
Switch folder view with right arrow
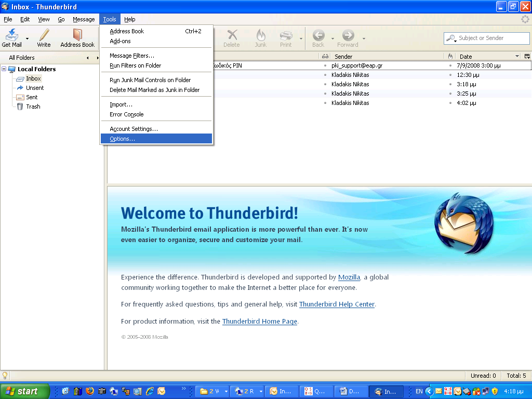98,58
